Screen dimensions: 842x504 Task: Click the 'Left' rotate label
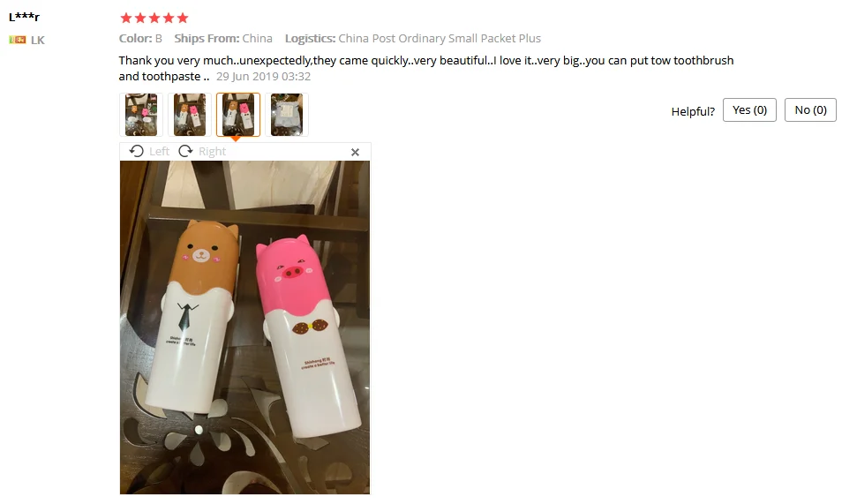click(x=160, y=152)
